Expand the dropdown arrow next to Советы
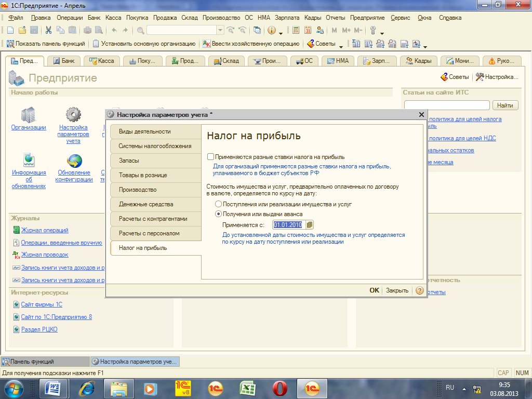 point(341,46)
